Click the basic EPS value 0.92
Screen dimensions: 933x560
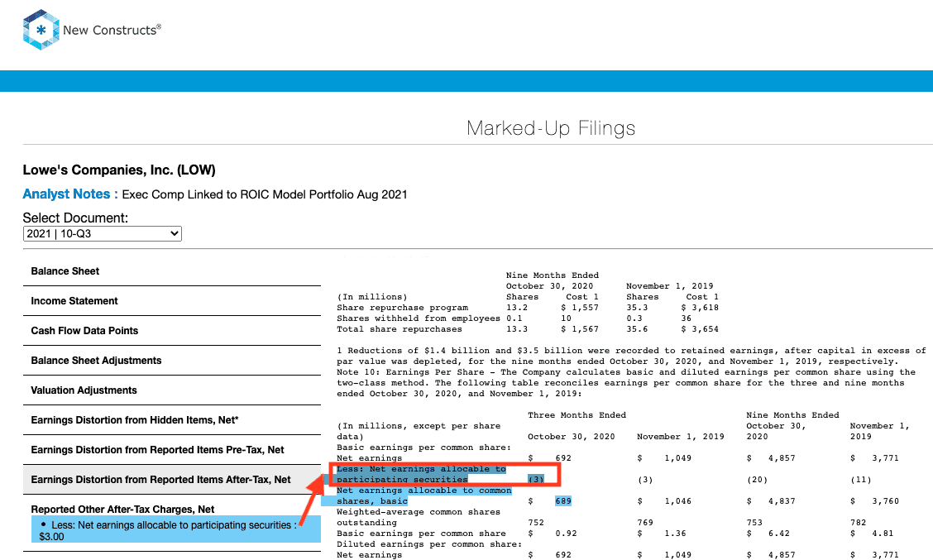click(566, 534)
